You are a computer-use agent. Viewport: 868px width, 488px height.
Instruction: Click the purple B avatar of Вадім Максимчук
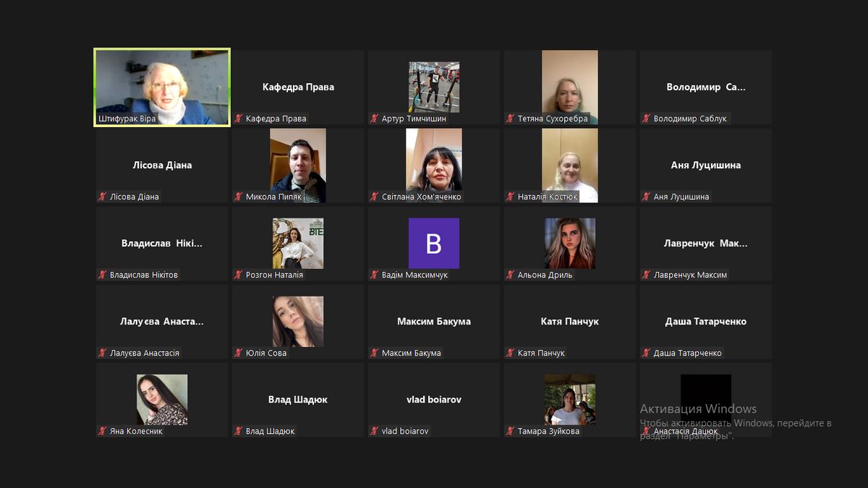[x=434, y=243]
